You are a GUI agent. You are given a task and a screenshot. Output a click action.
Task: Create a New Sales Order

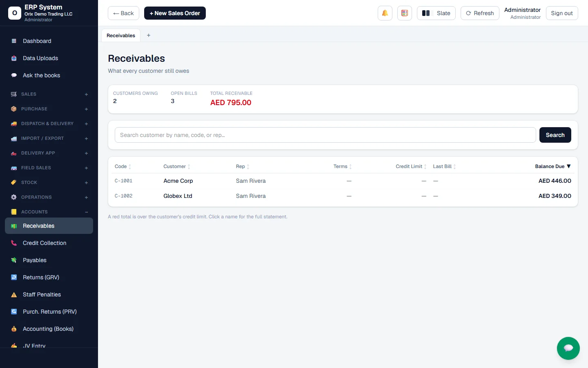coord(175,13)
